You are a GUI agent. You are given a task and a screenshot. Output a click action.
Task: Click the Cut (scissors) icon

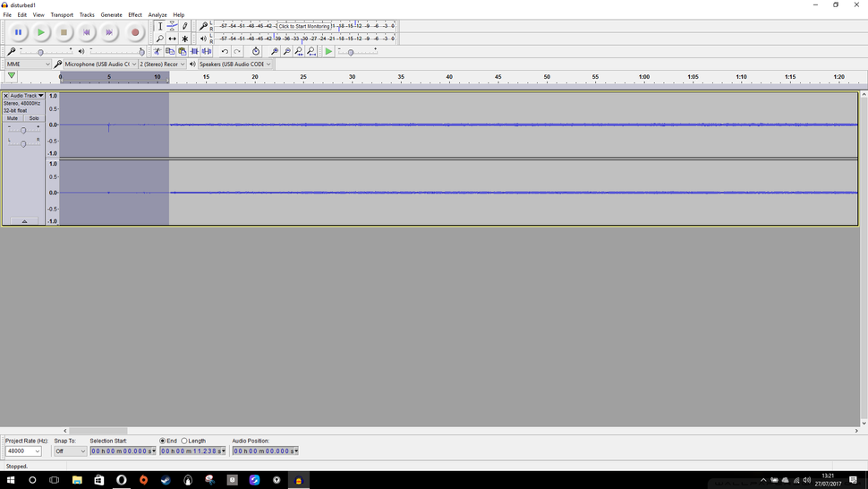point(157,52)
